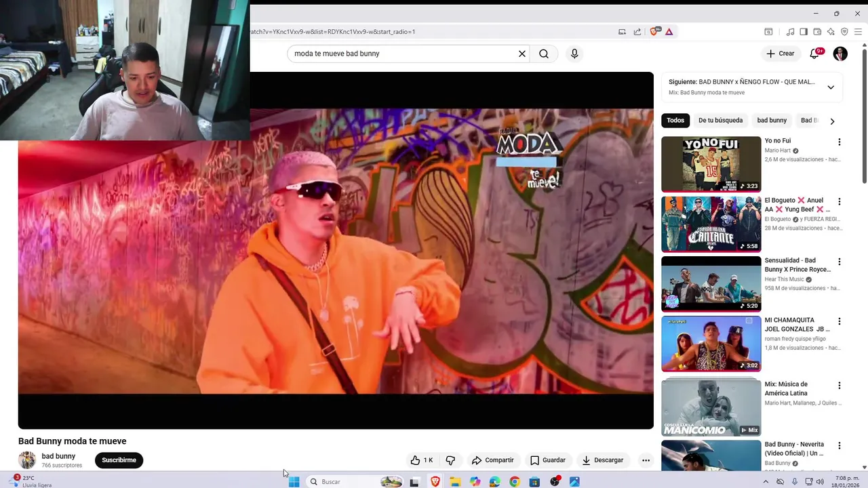Viewport: 868px width, 488px height.
Task: Show more filter chips with arrow
Action: tap(832, 121)
